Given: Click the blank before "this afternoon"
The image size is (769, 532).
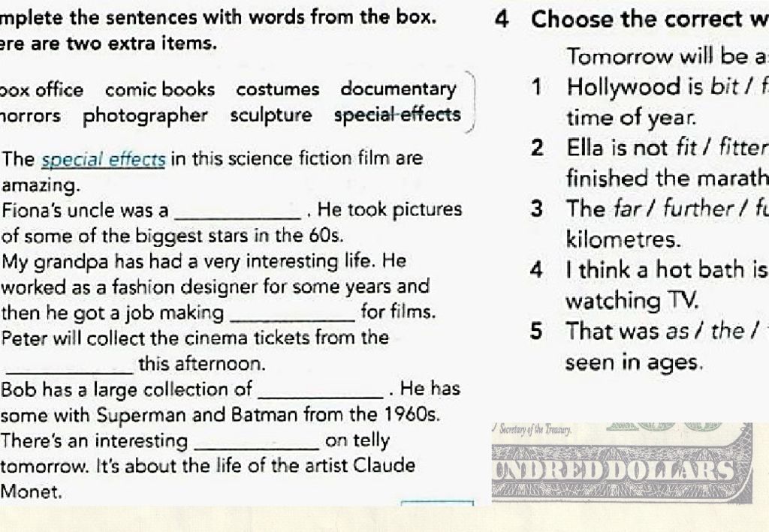Looking at the screenshot, I should [68, 368].
